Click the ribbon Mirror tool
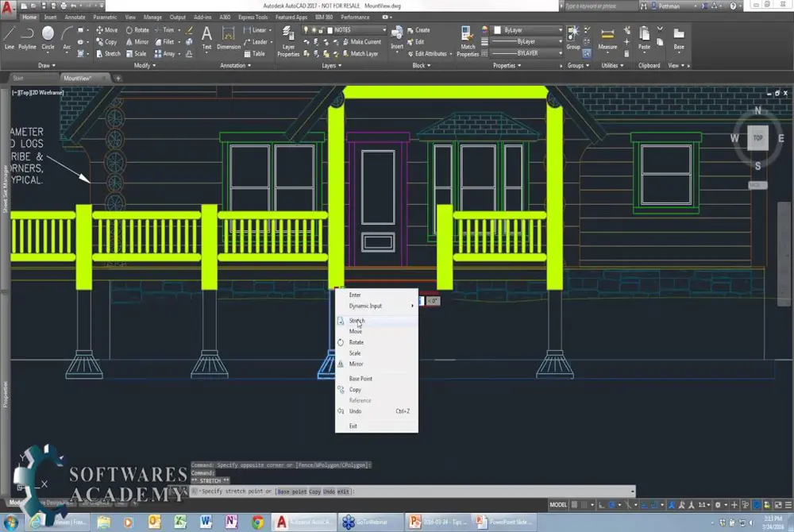 (x=137, y=42)
